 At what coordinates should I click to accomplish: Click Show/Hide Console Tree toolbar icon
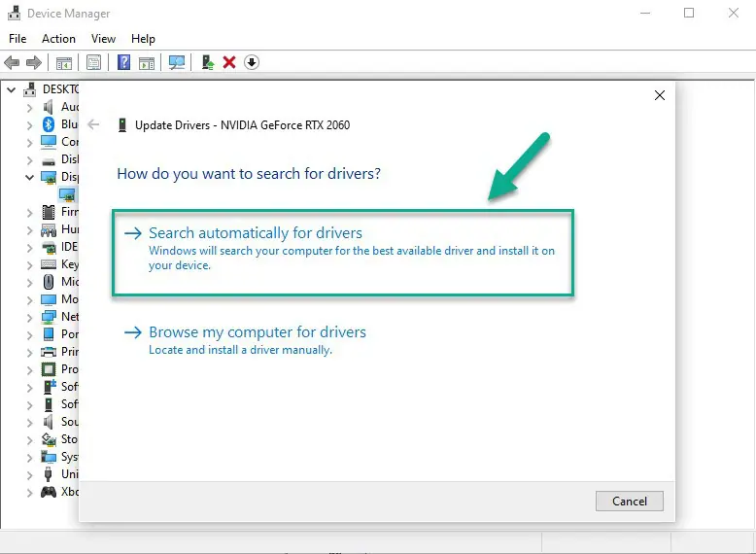(63, 62)
